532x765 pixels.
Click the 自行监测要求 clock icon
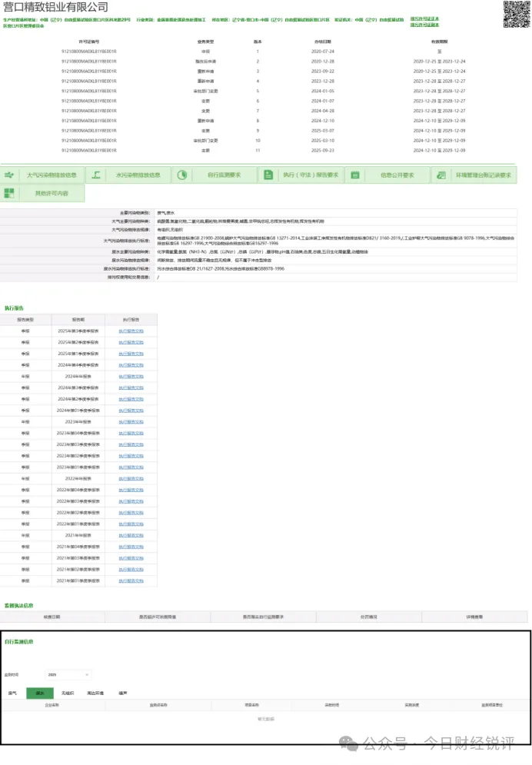[182, 175]
